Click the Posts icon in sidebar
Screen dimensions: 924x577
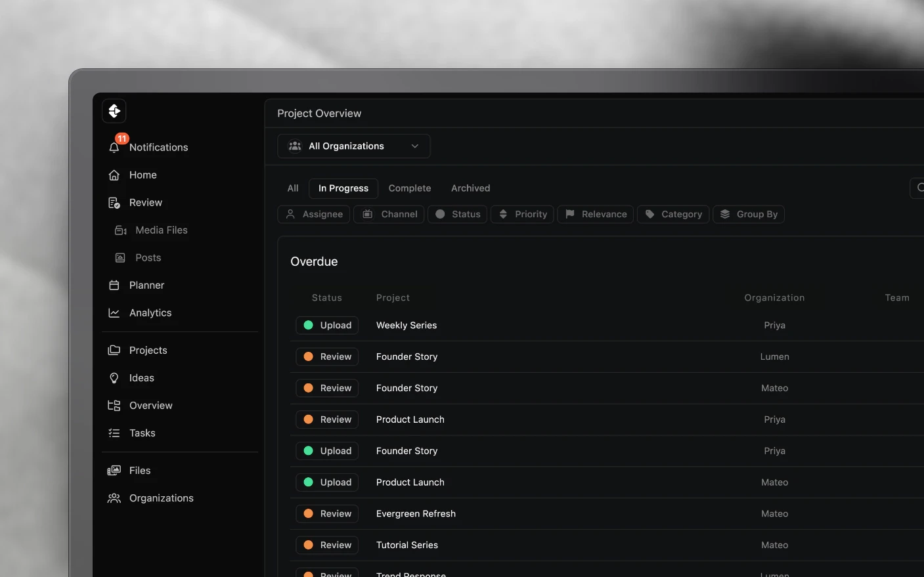(120, 258)
